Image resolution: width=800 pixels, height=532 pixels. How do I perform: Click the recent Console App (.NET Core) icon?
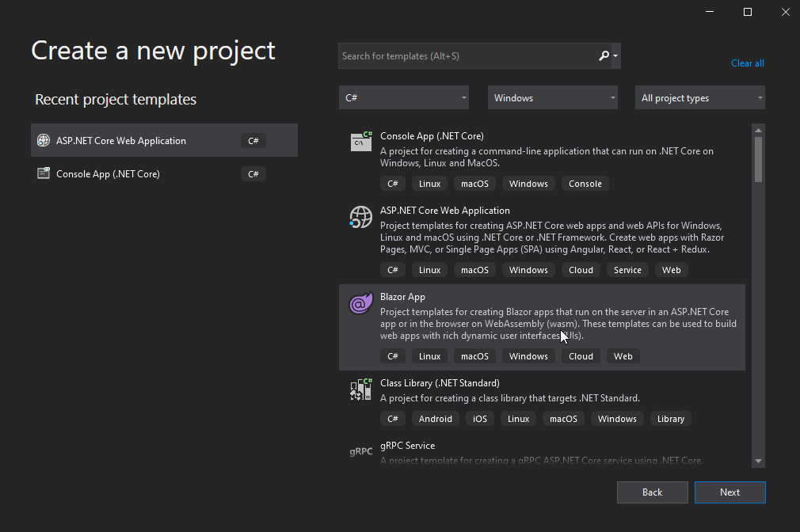[x=44, y=173]
